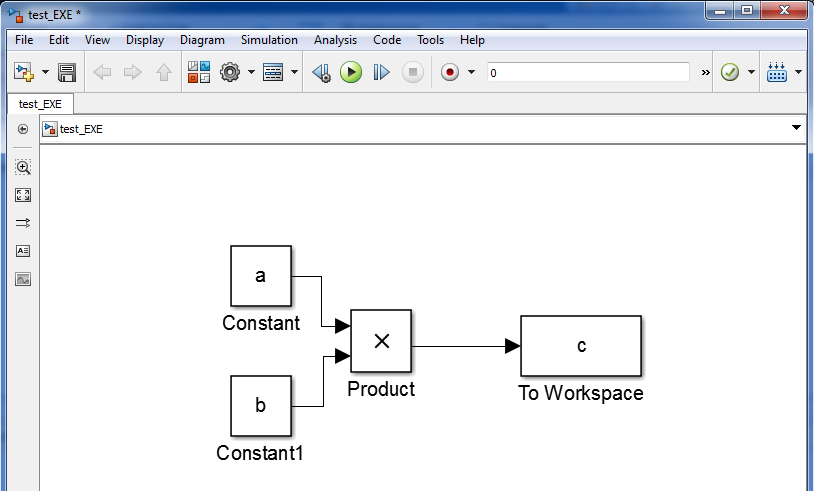Expand the Model Advisor checkmark dropdown
The image size is (814, 491).
[x=751, y=73]
